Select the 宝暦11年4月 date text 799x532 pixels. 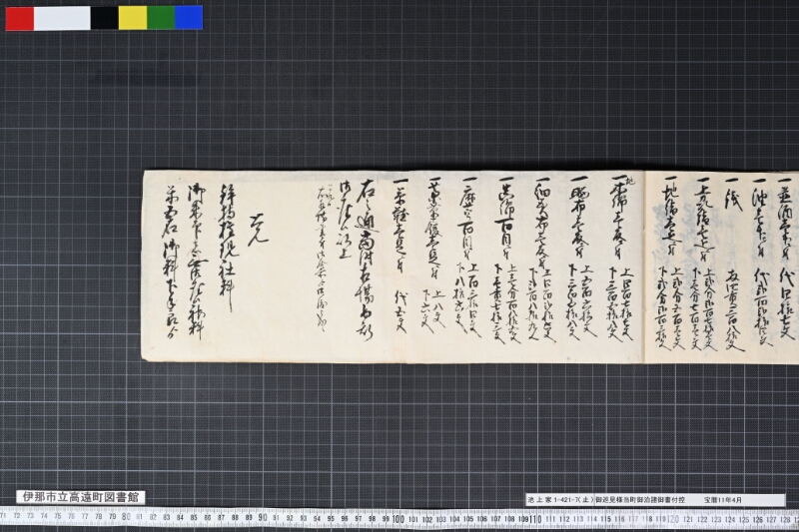(x=723, y=500)
